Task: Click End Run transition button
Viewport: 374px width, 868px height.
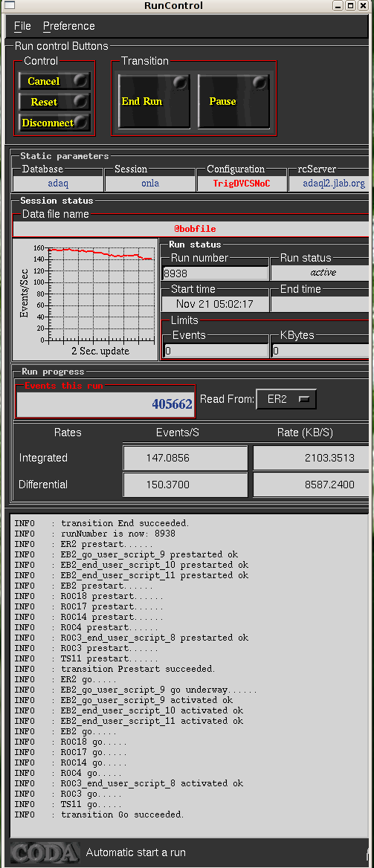Action: [x=154, y=101]
